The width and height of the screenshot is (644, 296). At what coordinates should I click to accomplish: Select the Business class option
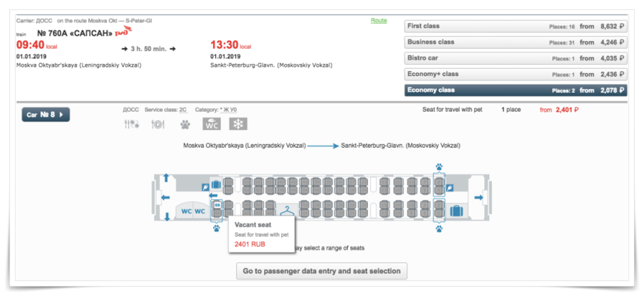[516, 42]
